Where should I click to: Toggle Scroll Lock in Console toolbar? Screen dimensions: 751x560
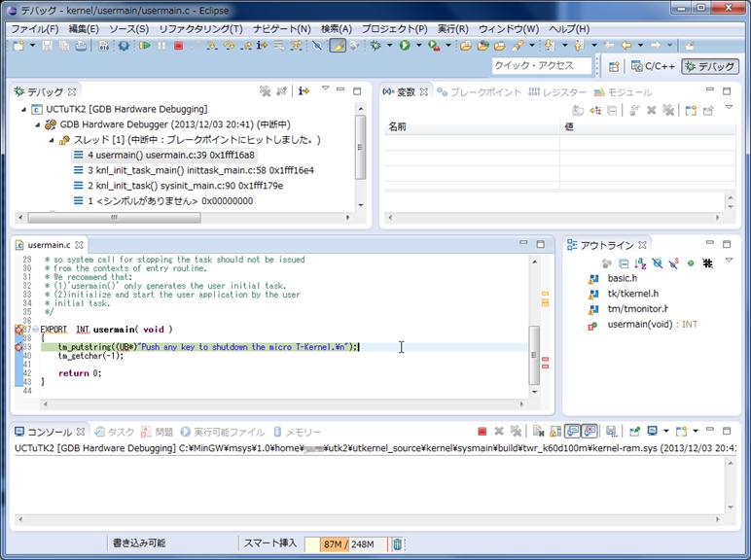pos(555,432)
